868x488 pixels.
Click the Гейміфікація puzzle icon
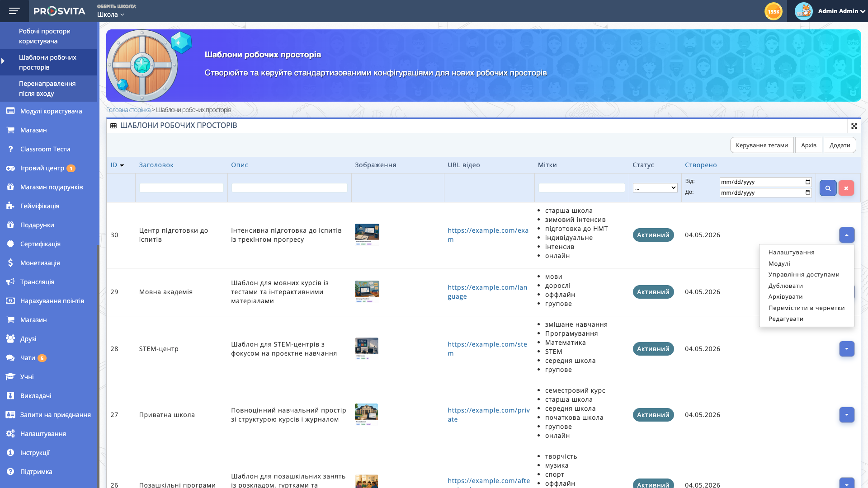pos(10,206)
